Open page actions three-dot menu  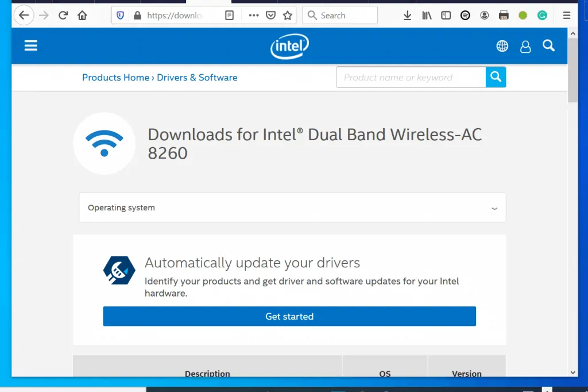pos(254,16)
